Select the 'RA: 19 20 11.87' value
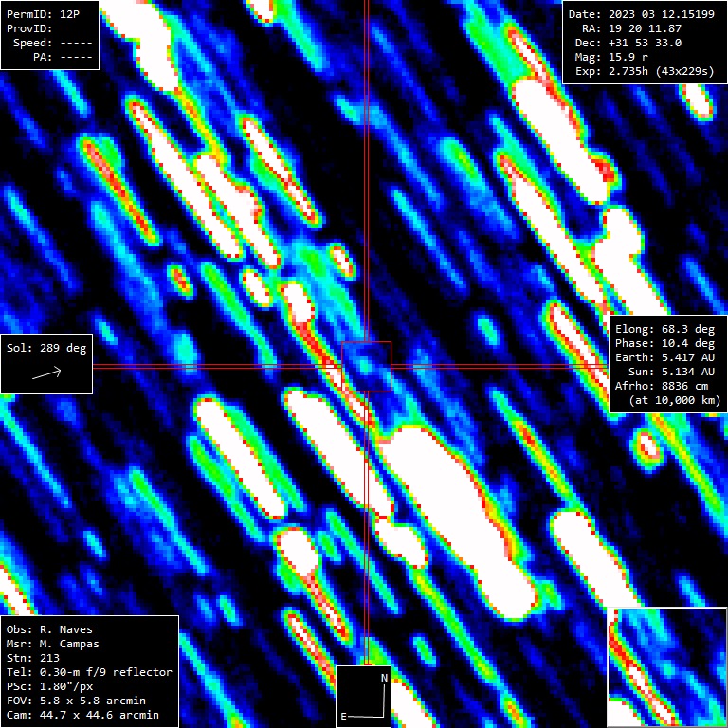Image resolution: width=728 pixels, height=728 pixels. [x=631, y=28]
